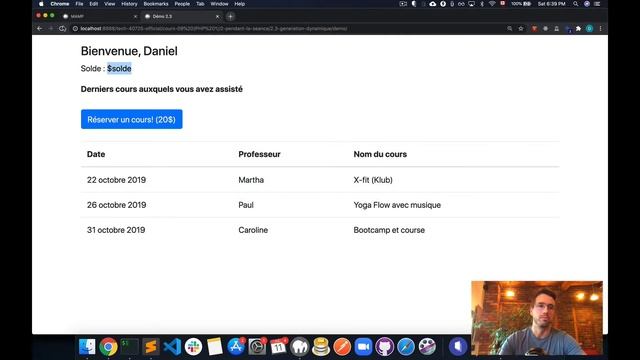Screen dimensions: 640x360
Task: Click the X-fit (Klub) course name
Action: click(x=373, y=180)
